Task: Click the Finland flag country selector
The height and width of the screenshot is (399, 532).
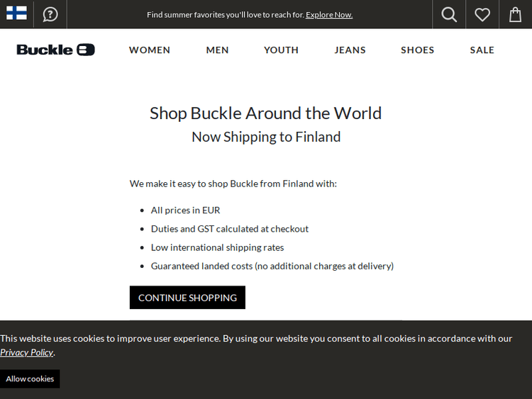Action: pyautogui.click(x=16, y=13)
